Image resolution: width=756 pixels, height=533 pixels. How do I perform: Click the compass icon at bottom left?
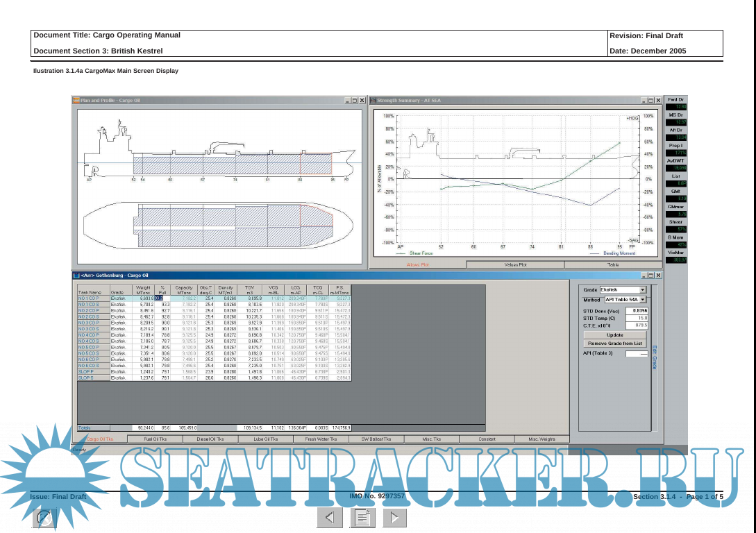tap(45, 518)
